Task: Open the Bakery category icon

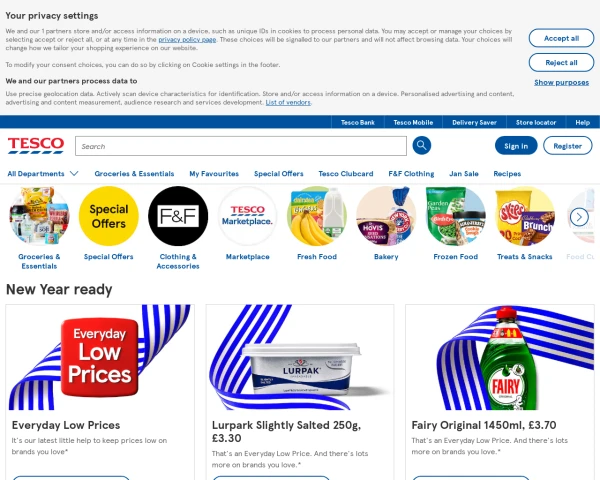Action: [x=386, y=216]
